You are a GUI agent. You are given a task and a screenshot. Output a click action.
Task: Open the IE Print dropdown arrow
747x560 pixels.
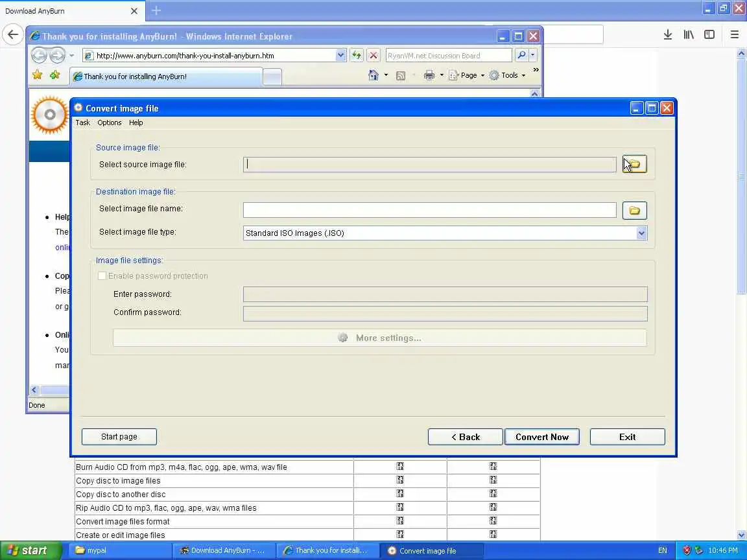442,75
